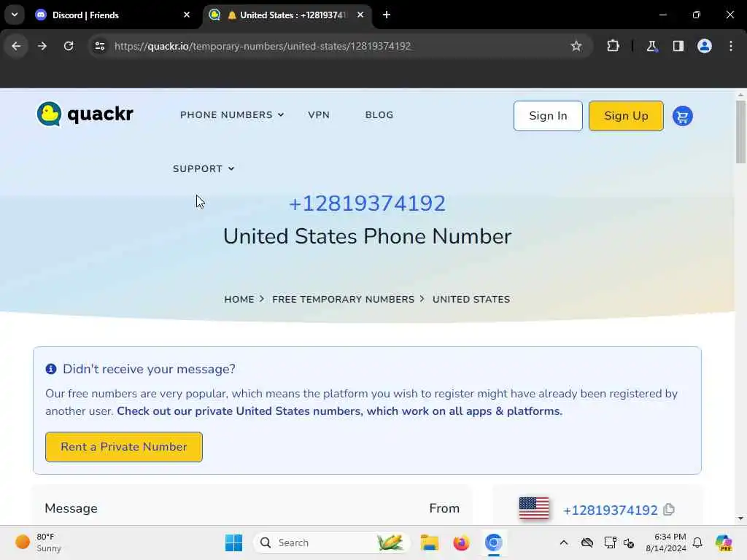Open weather widget showing 80°F Sunny
747x560 pixels.
click(39, 542)
